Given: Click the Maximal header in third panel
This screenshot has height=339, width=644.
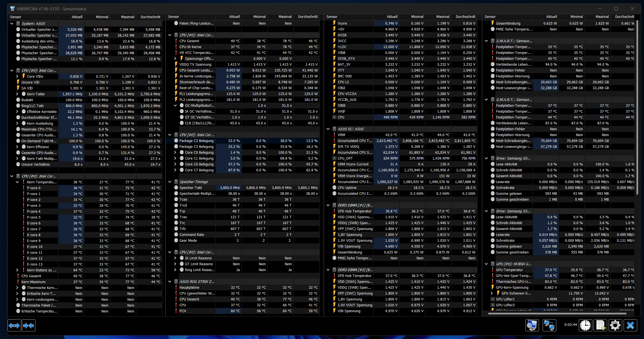Looking at the screenshot, I should 443,17.
